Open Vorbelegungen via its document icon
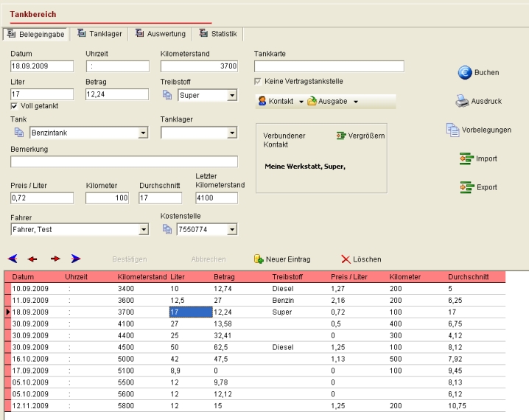The height and width of the screenshot is (420, 529). pos(452,130)
